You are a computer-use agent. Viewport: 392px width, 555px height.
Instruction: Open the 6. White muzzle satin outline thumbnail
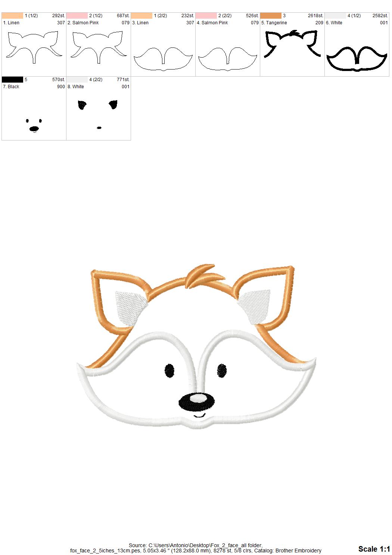click(x=357, y=59)
